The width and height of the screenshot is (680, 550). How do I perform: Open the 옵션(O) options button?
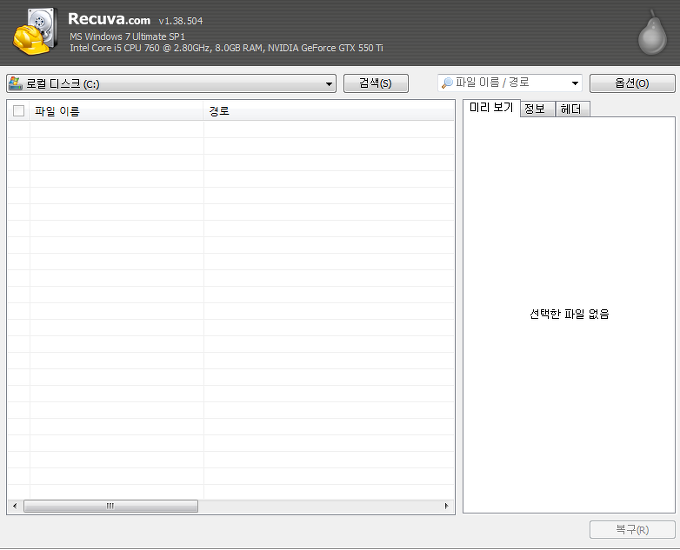coord(632,83)
